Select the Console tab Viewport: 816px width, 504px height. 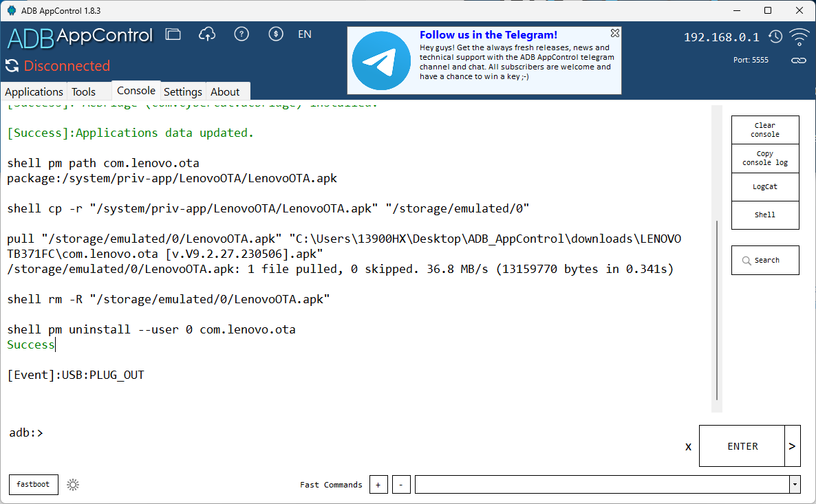tap(136, 91)
